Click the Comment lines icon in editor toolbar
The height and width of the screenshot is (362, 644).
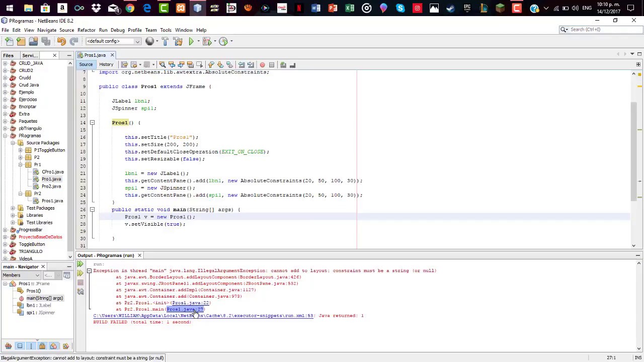click(x=283, y=65)
